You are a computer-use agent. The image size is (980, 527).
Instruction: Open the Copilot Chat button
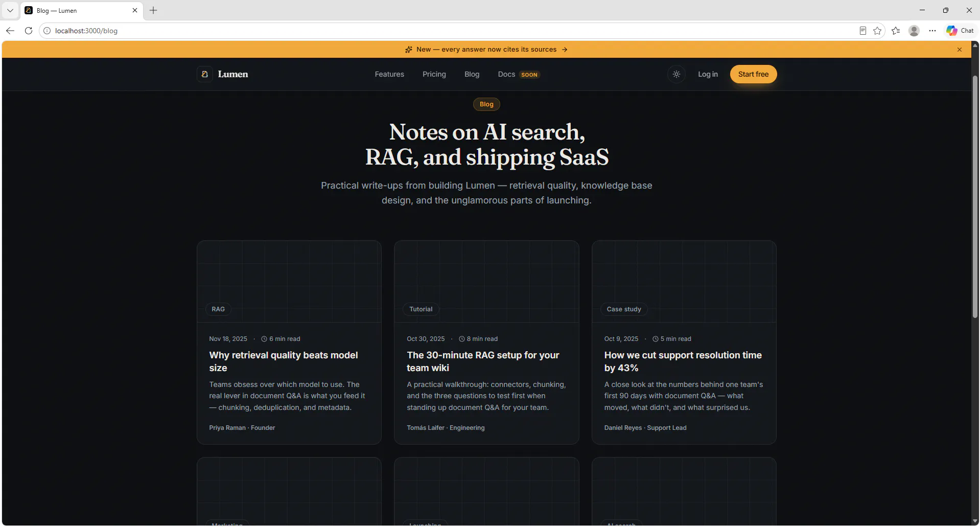pos(960,31)
